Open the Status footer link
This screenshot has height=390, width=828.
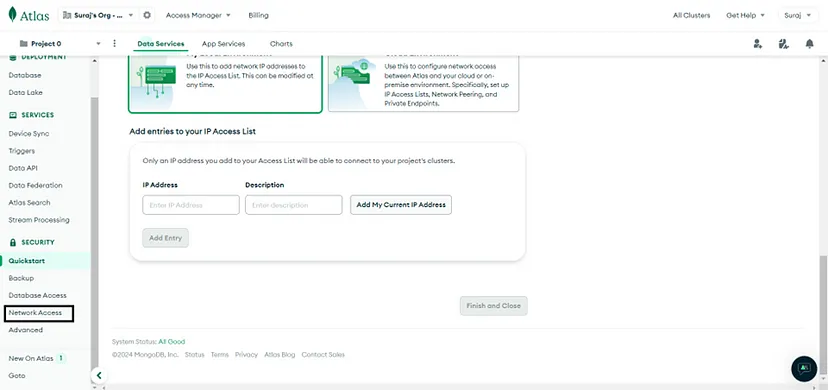pos(194,355)
